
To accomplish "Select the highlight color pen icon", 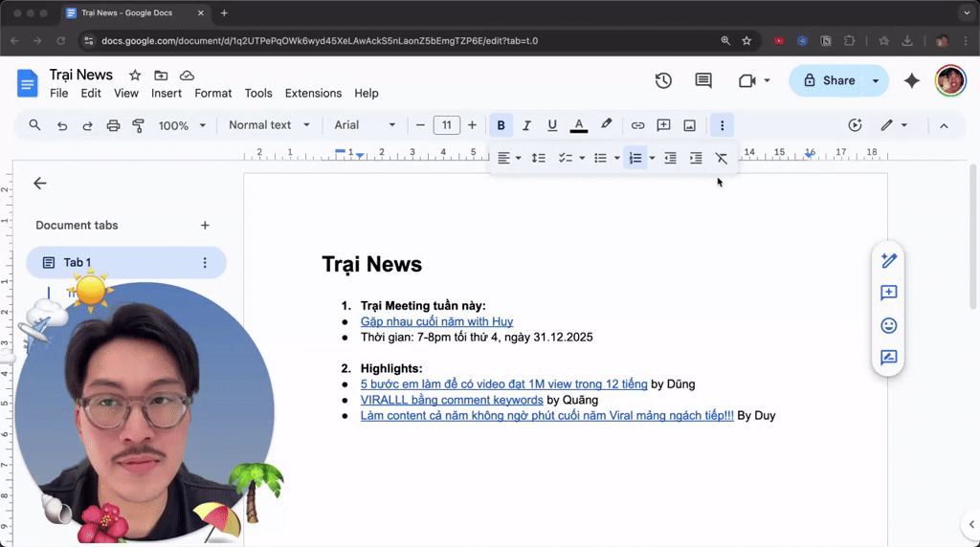I will 606,125.
